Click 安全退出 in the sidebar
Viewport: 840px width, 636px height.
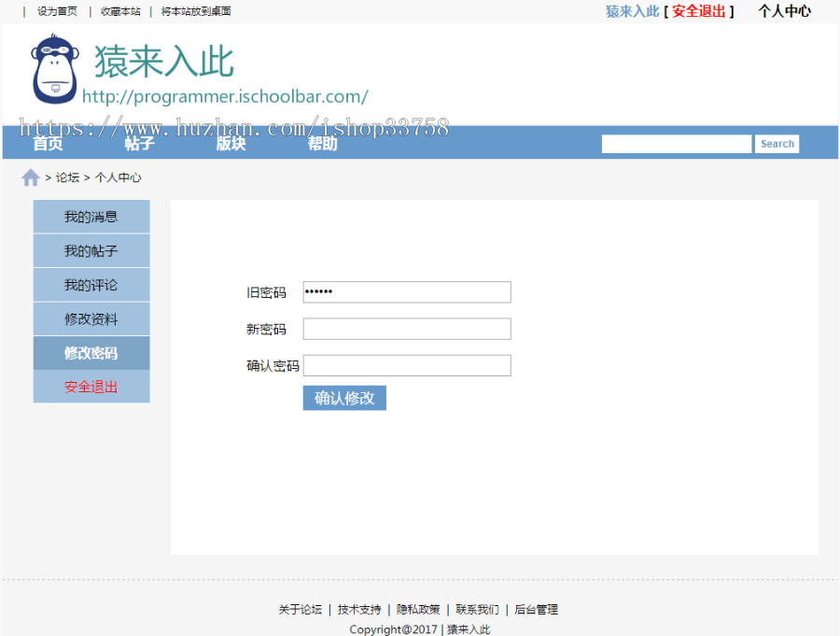(91, 387)
